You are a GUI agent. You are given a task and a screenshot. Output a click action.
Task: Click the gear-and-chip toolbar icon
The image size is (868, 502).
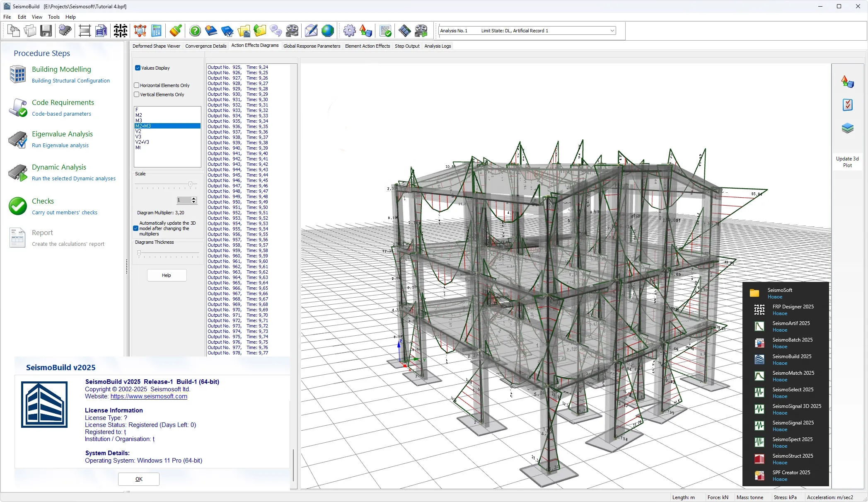click(65, 31)
